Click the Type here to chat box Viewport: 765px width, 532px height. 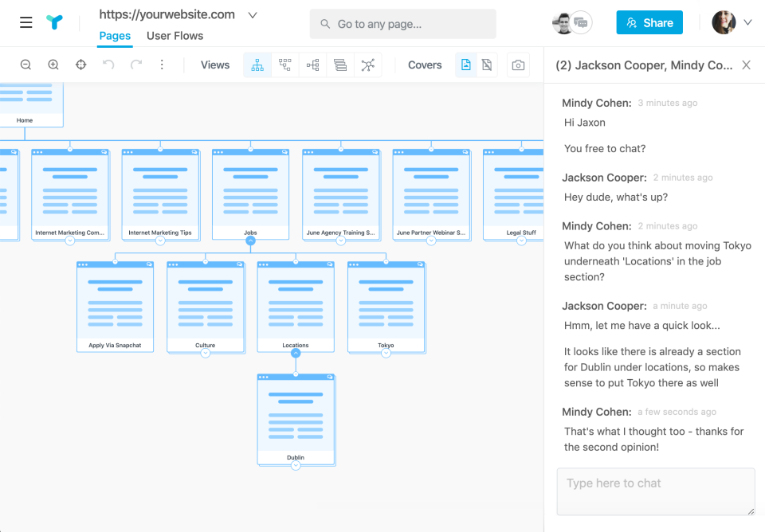(656, 491)
